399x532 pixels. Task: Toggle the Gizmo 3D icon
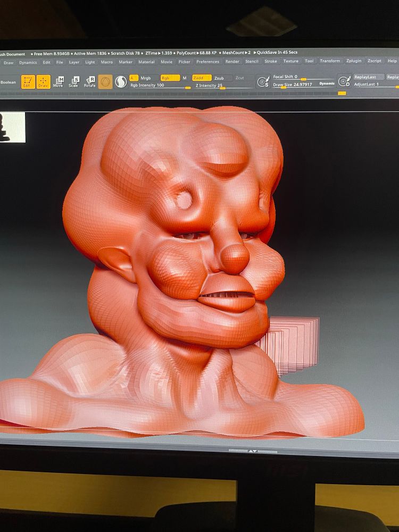(x=105, y=82)
